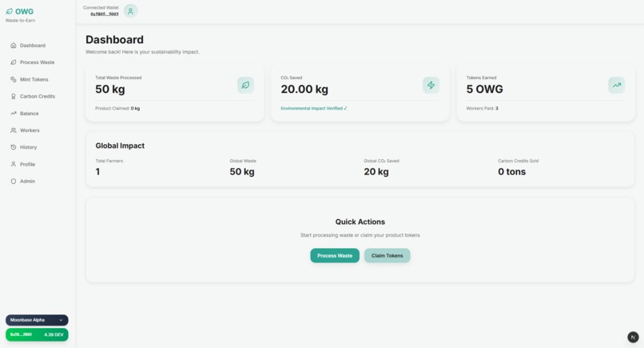The image size is (644, 348).
Task: Click the green wallet balance 4.39 DEV button
Action: (x=37, y=335)
